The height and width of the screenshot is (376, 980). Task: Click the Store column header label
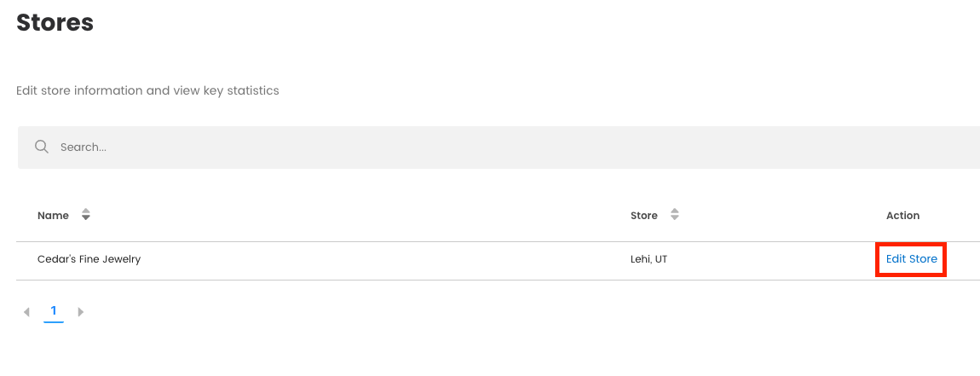[x=643, y=216]
